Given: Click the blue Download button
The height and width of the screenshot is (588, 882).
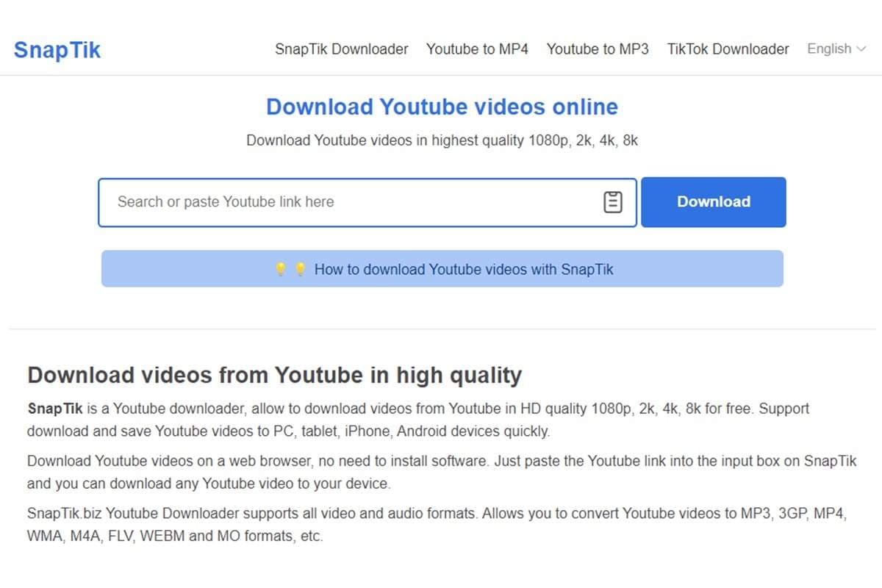Looking at the screenshot, I should pyautogui.click(x=714, y=202).
